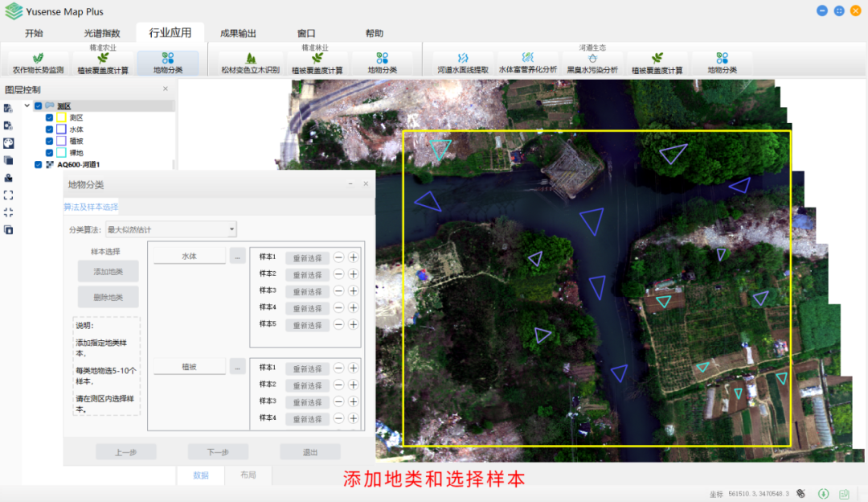This screenshot has height=502, width=868.
Task: Click the 下一步 button
Action: (x=218, y=452)
